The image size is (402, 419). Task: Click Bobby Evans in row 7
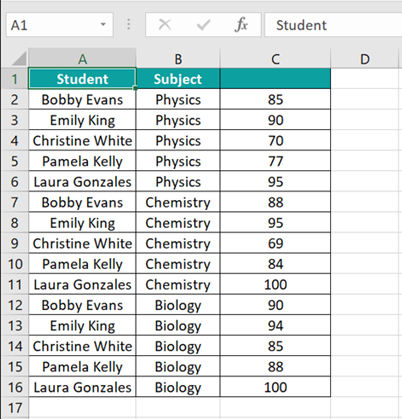(82, 202)
